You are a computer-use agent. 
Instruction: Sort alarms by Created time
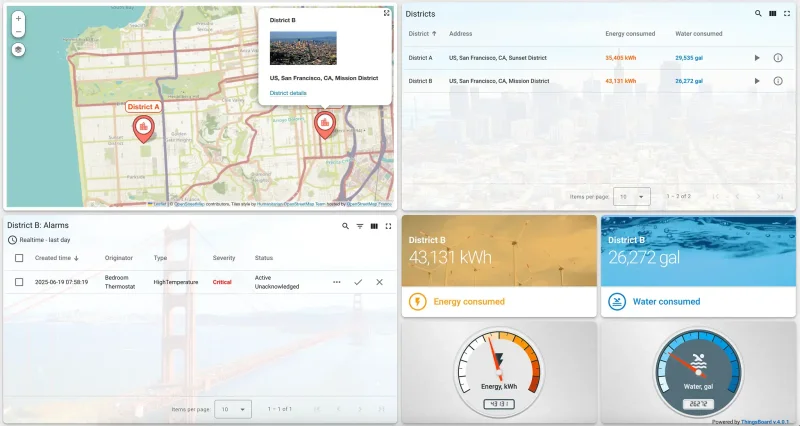tap(57, 258)
